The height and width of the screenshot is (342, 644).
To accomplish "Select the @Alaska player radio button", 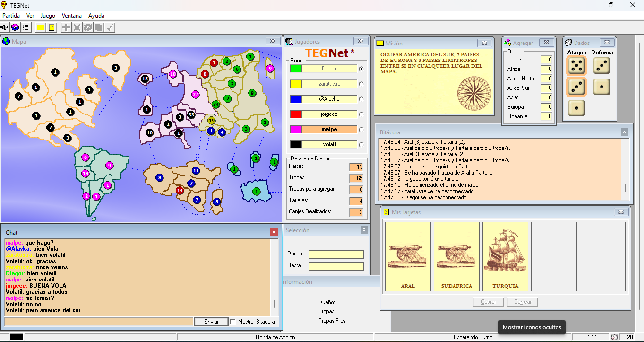I will (361, 99).
